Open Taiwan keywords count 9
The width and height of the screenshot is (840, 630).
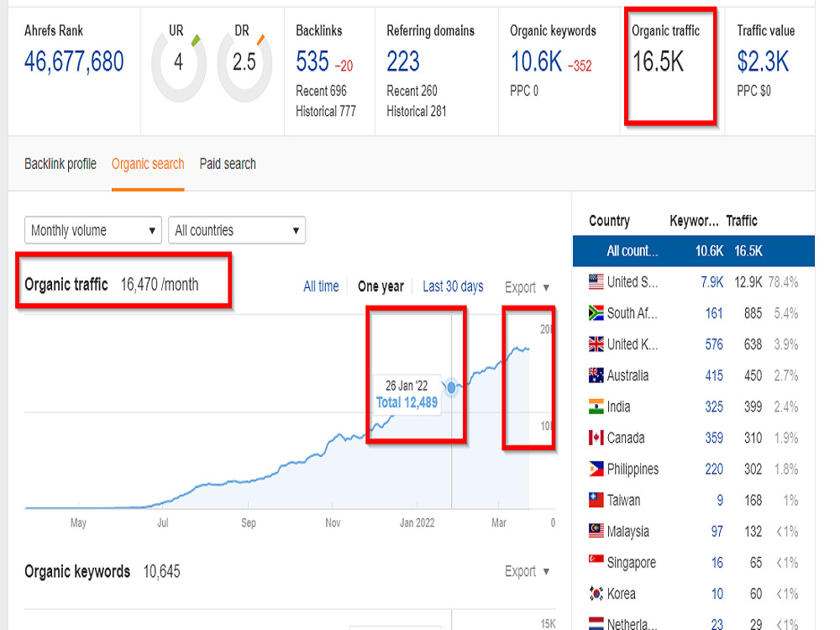coord(720,501)
